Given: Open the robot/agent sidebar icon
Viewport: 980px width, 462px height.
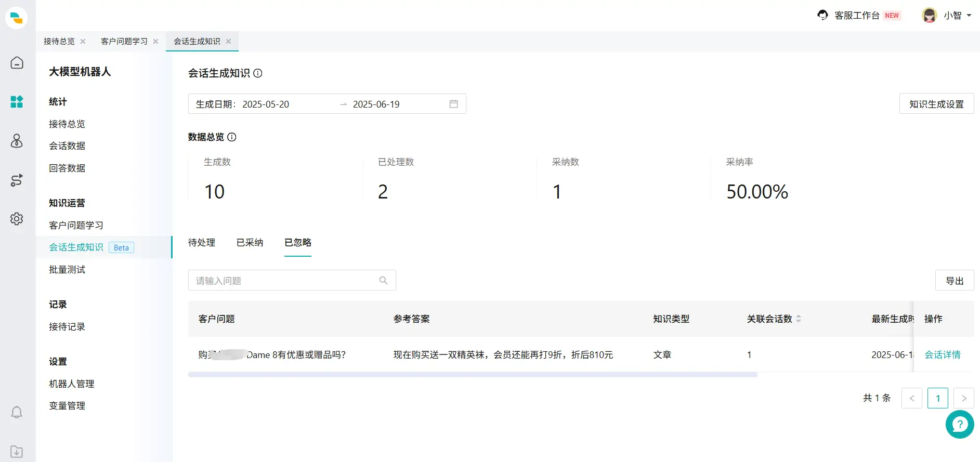Looking at the screenshot, I should pos(17,141).
